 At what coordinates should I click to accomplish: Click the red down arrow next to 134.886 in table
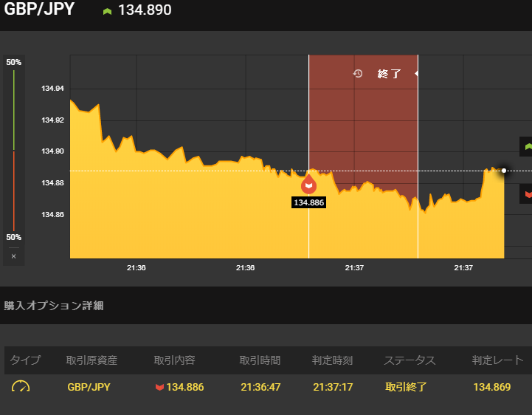[x=159, y=387]
